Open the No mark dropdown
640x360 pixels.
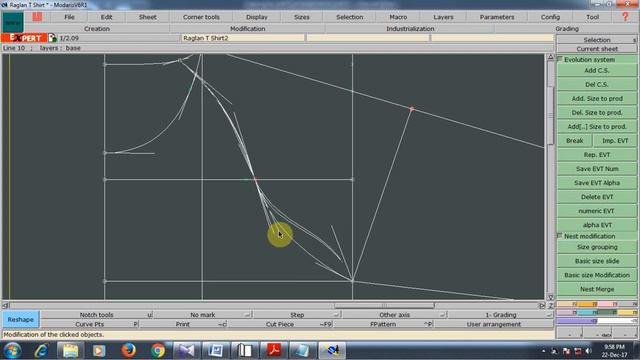pos(202,315)
